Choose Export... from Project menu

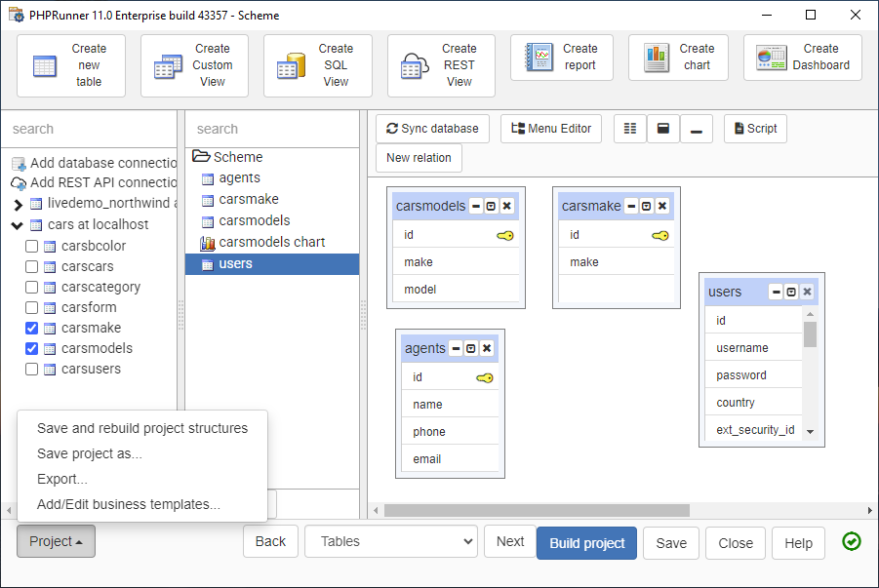pyautogui.click(x=62, y=479)
